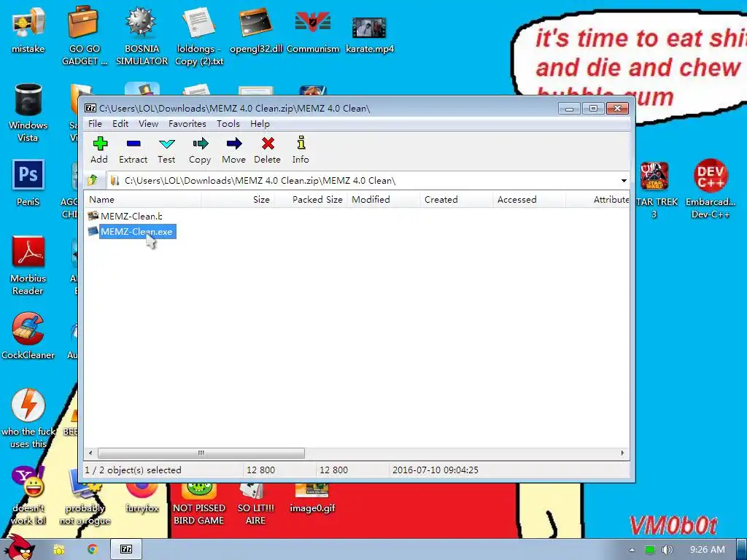
Task: Open the View menu
Action: pos(148,124)
